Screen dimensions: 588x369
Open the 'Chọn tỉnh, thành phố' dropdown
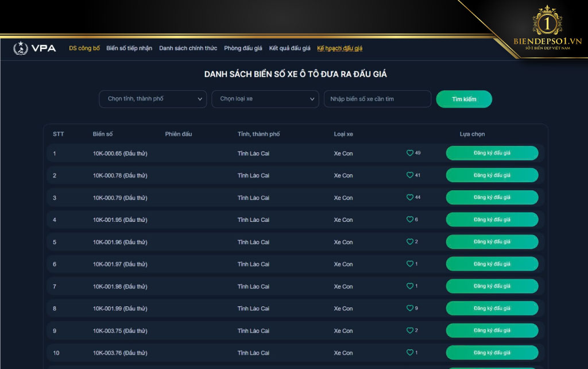152,99
